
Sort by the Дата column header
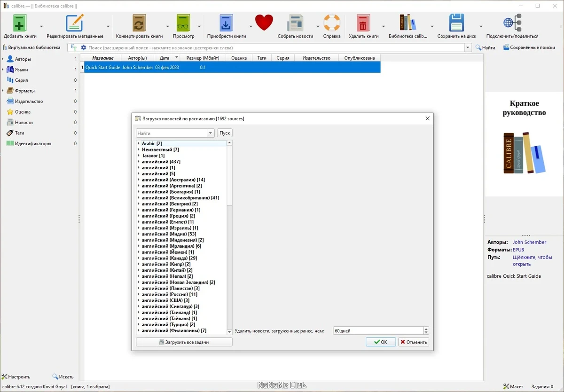(167, 58)
